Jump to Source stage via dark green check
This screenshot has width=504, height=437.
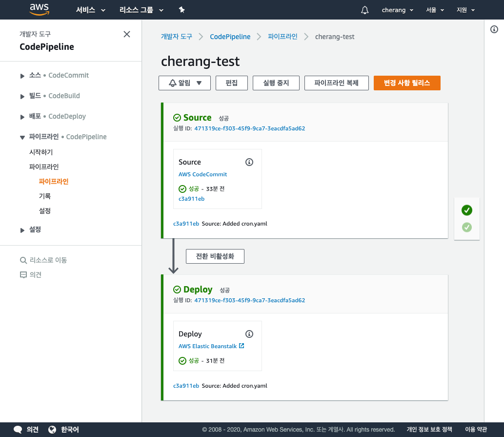[x=467, y=210]
